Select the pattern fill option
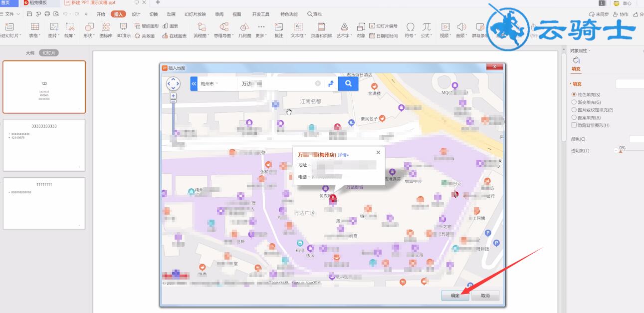The height and width of the screenshot is (313, 644). click(x=586, y=118)
